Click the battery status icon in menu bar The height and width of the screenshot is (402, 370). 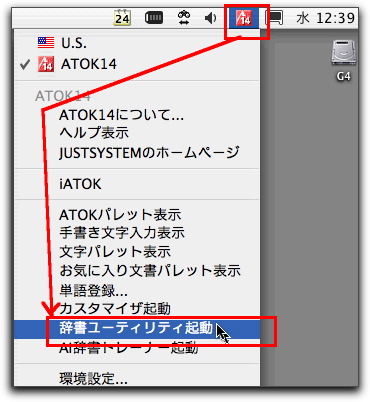tap(154, 18)
